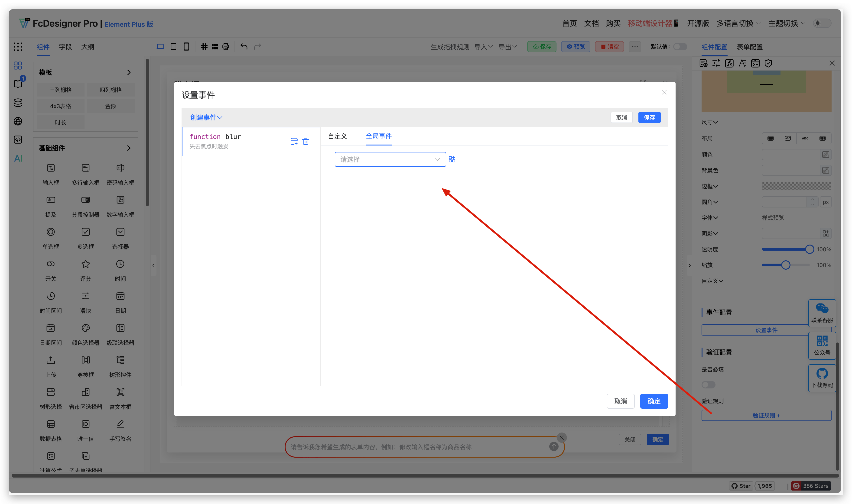Toggle the dark mode switch top right

click(x=822, y=23)
